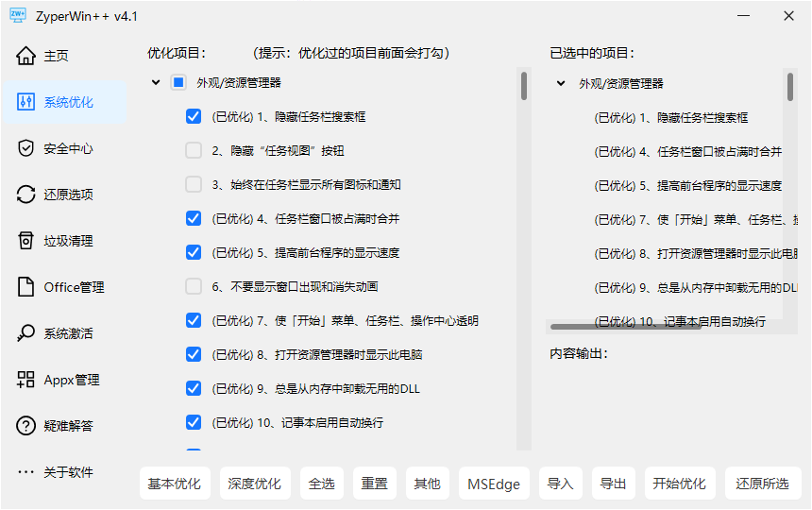Open the 系统激活 key icon
The image size is (812, 510).
pyautogui.click(x=26, y=333)
